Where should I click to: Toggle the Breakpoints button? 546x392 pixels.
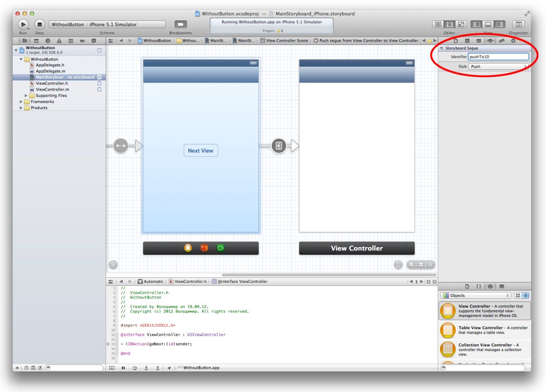point(181,25)
